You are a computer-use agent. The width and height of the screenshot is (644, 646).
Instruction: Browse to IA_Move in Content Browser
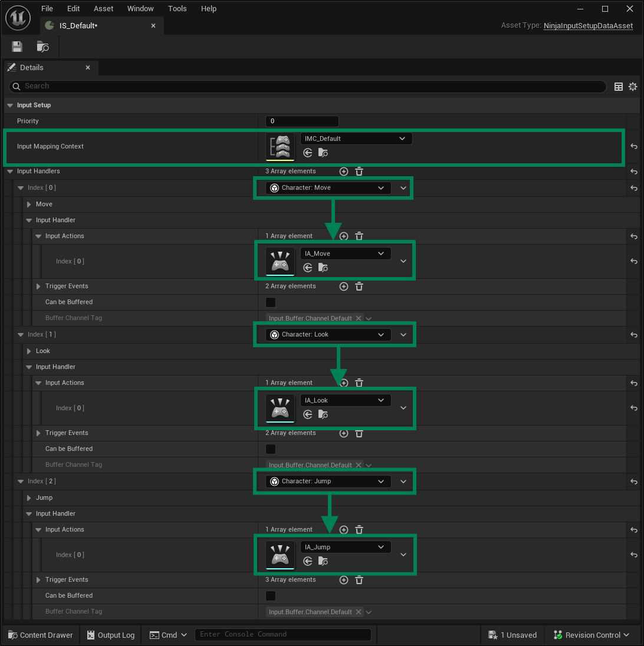click(323, 268)
